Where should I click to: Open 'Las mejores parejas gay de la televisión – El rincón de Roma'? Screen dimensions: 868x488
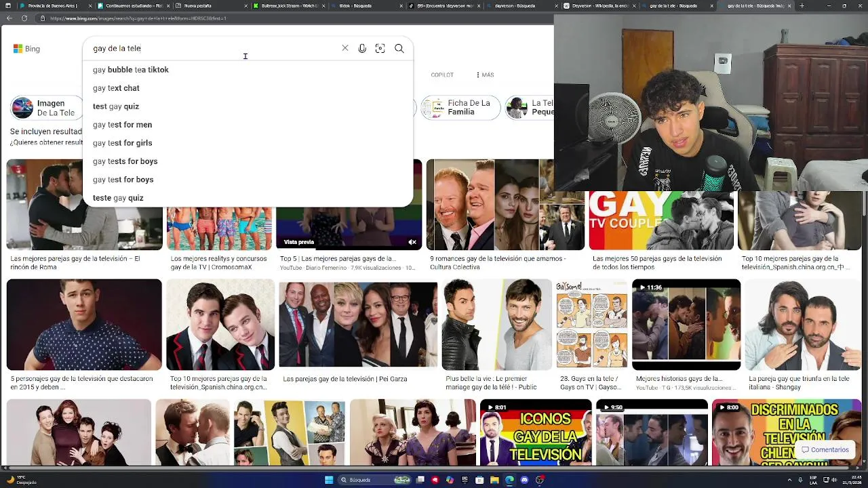click(x=75, y=263)
